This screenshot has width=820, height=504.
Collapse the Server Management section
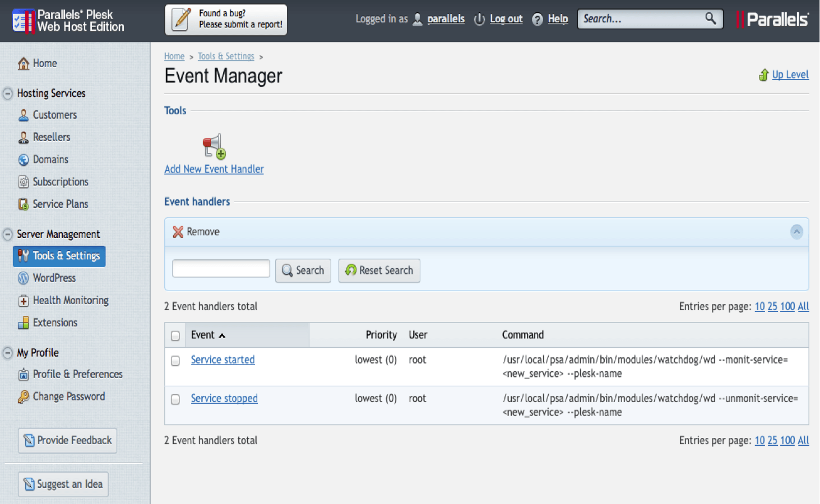tap(8, 234)
